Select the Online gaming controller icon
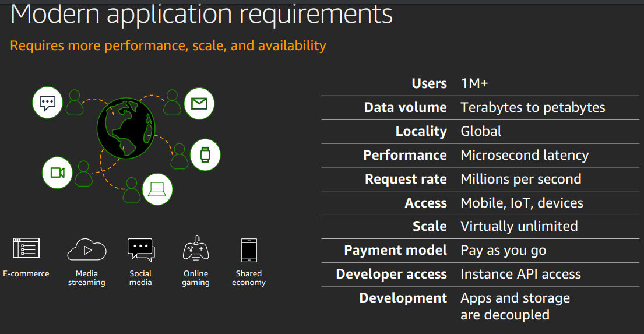The image size is (644, 334). pos(196,249)
